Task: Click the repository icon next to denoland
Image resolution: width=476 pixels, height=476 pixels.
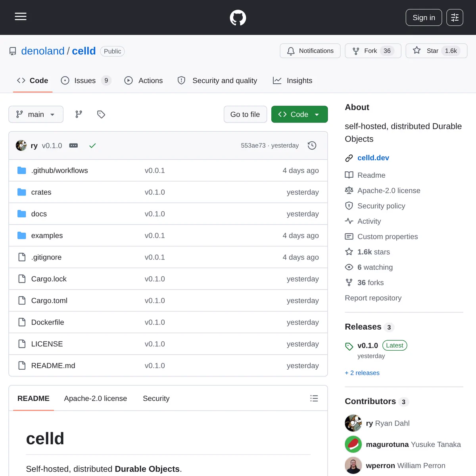Action: coord(13,51)
